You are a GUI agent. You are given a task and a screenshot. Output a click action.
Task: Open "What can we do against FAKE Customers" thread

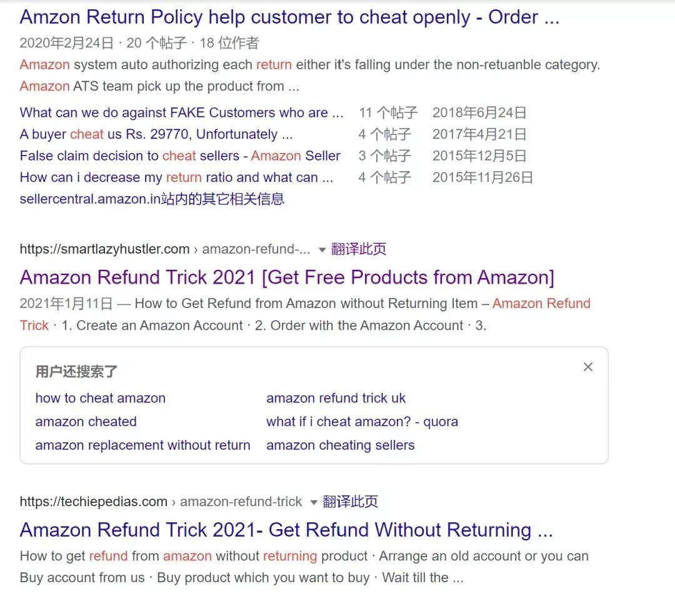(181, 112)
